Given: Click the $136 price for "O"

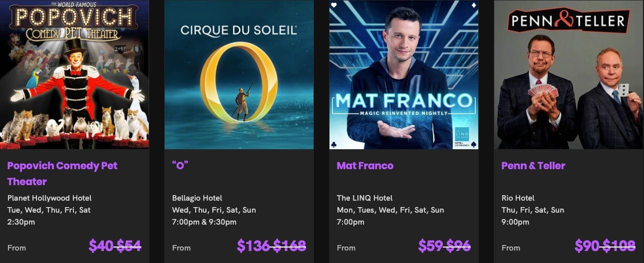Looking at the screenshot, I should 253,246.
